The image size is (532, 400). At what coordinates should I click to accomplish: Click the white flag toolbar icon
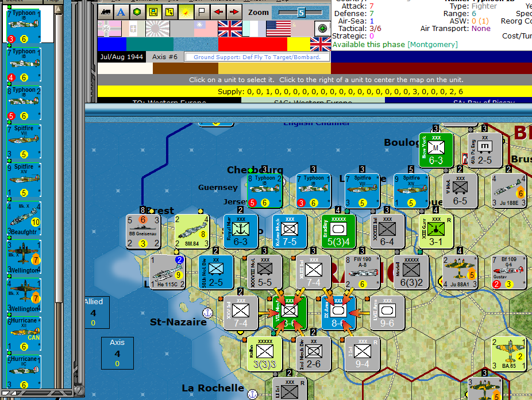pos(202,12)
